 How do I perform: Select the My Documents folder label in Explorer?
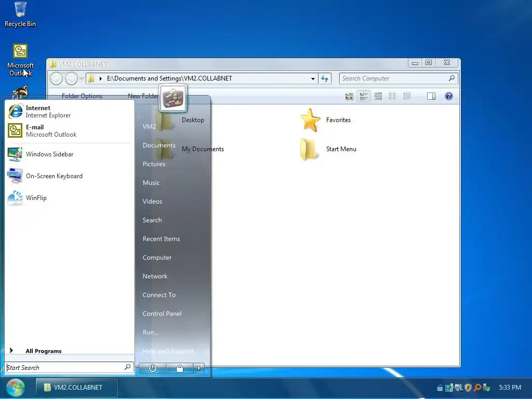pyautogui.click(x=203, y=149)
